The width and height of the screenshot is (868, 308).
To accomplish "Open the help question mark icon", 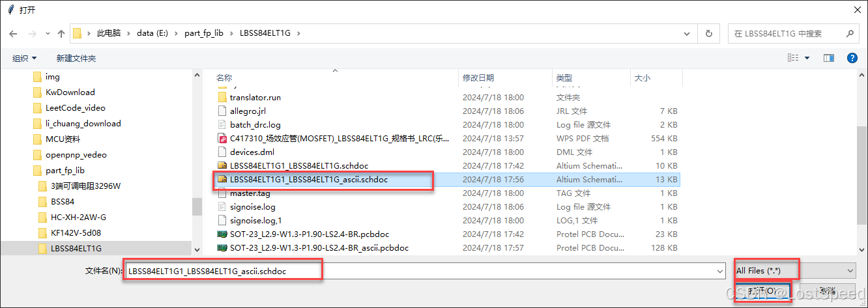I will point(852,58).
